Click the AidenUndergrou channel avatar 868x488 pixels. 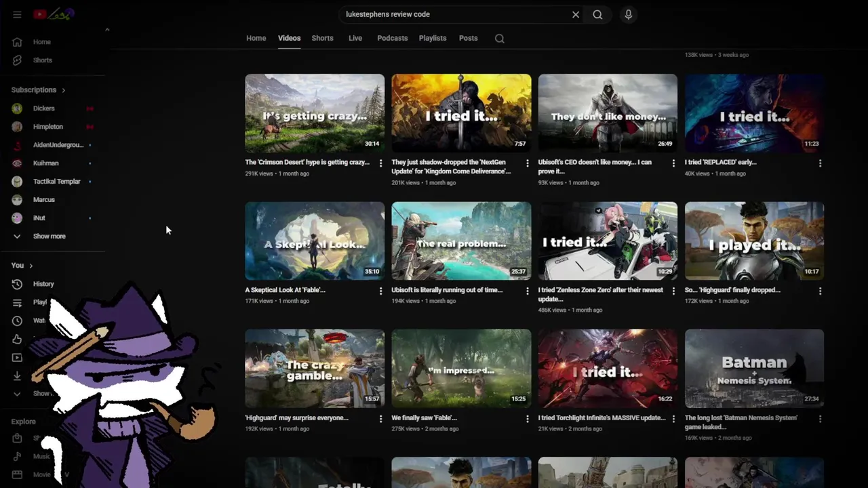pos(18,145)
